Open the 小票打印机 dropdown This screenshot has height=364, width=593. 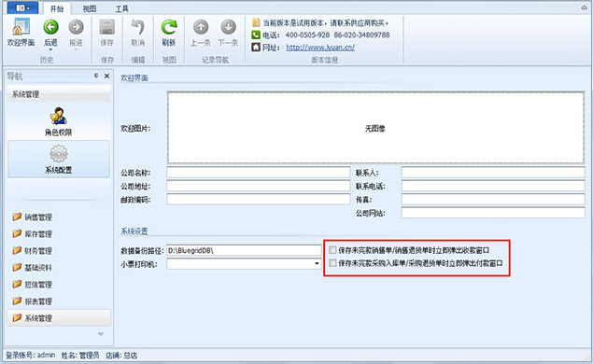(x=317, y=263)
